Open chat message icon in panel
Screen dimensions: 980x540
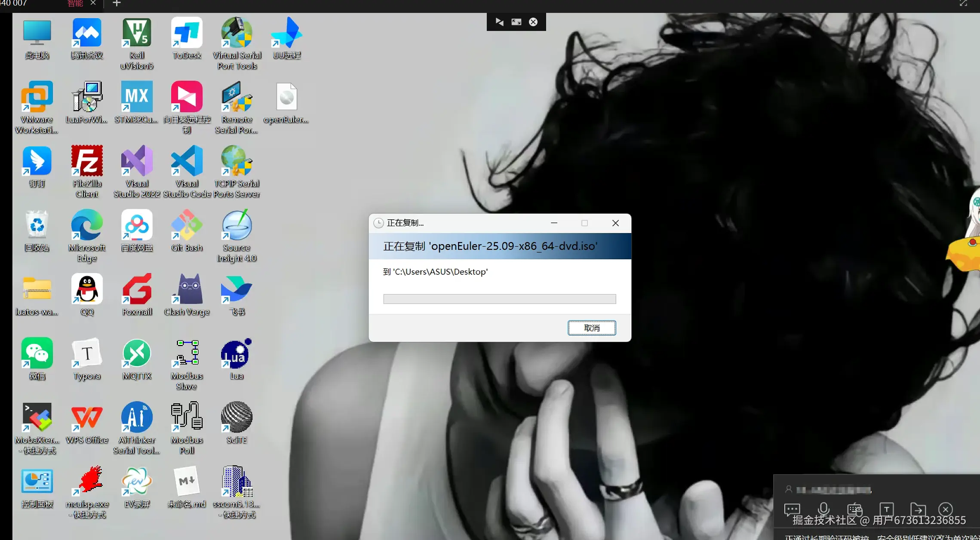pyautogui.click(x=792, y=509)
